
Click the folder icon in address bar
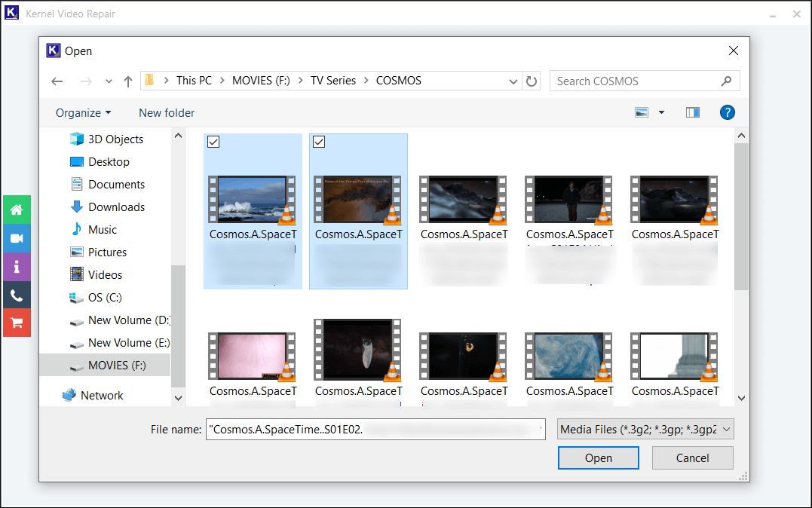[x=150, y=80]
